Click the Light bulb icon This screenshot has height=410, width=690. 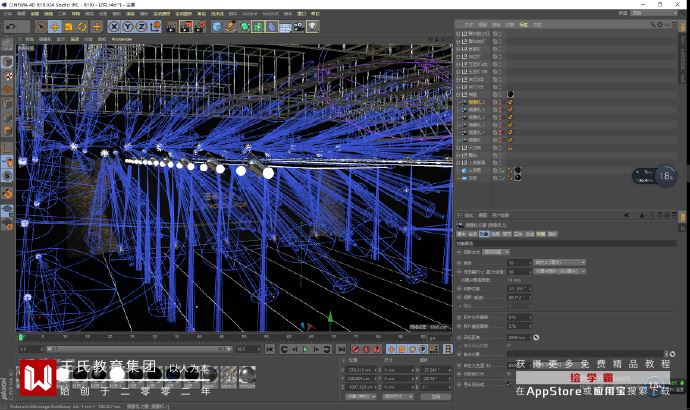click(313, 26)
